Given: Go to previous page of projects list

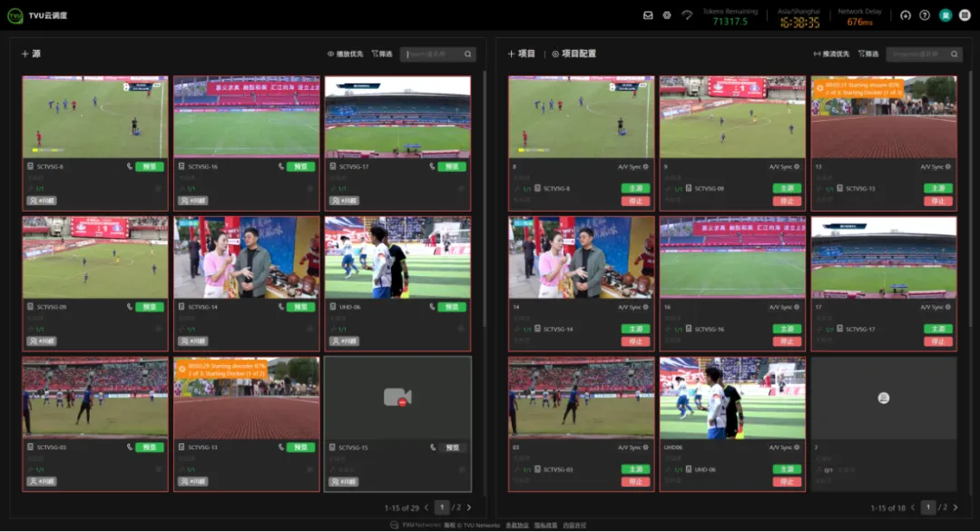Looking at the screenshot, I should [x=913, y=507].
